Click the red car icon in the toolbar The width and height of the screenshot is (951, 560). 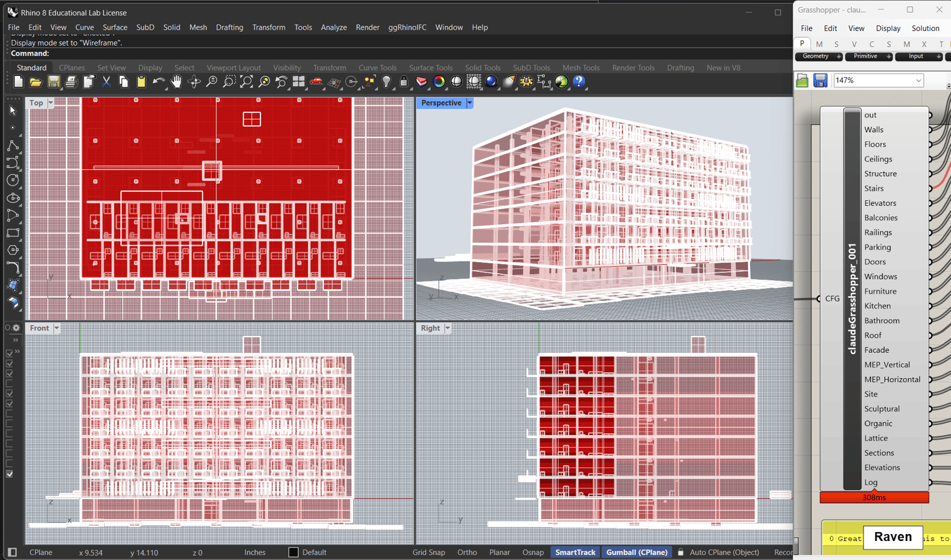(x=316, y=82)
